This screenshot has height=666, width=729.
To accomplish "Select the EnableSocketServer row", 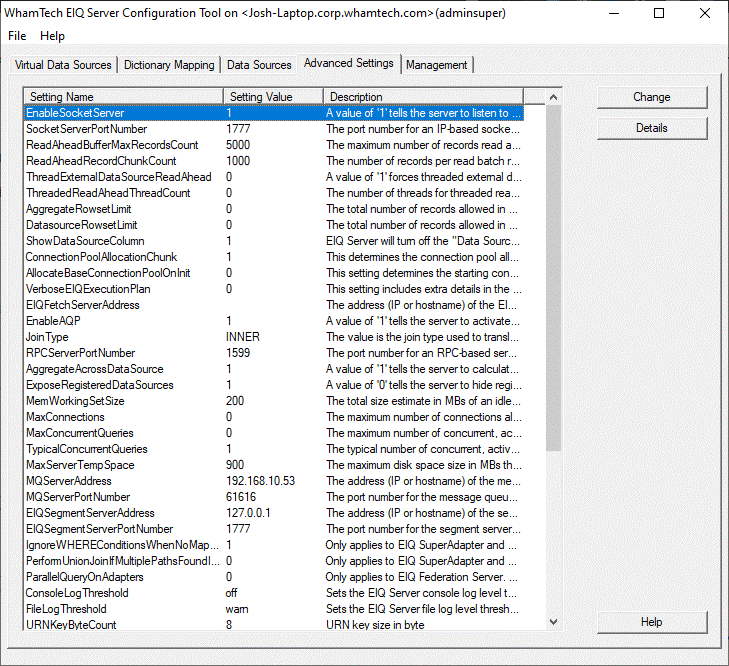I will click(x=274, y=113).
